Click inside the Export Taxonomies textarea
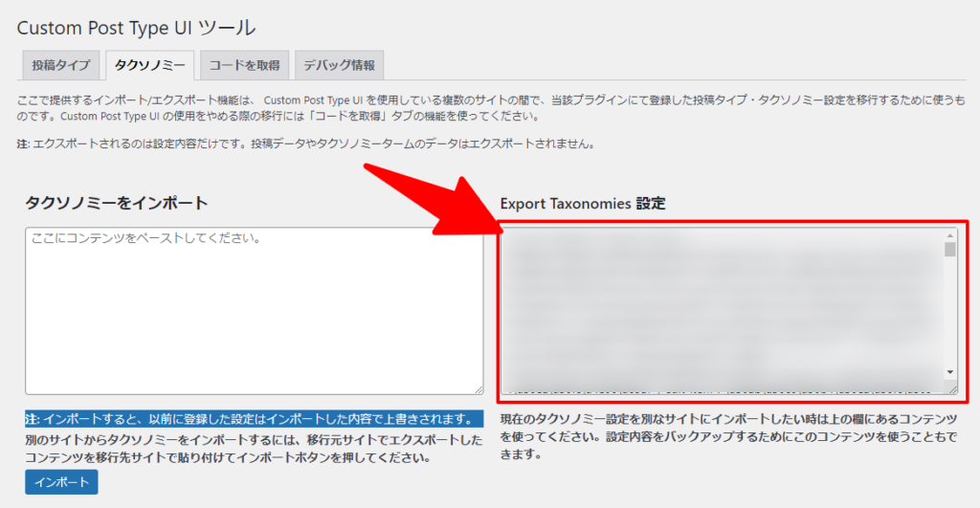Image resolution: width=980 pixels, height=508 pixels. pyautogui.click(x=723, y=310)
